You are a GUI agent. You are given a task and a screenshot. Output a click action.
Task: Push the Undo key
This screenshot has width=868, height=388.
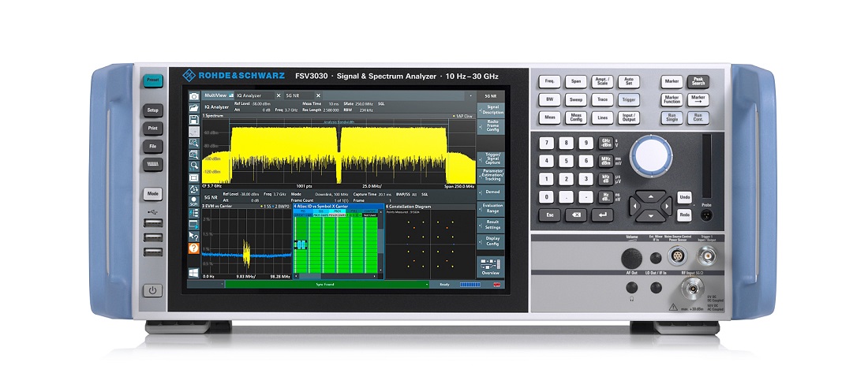tap(685, 197)
